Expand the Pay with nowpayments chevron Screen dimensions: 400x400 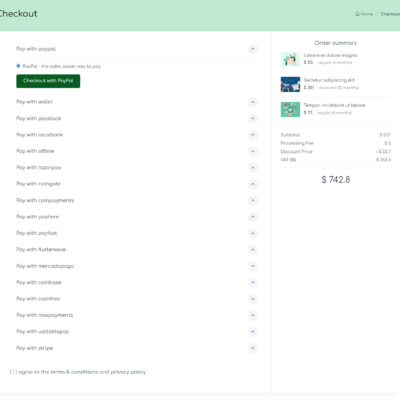253,315
